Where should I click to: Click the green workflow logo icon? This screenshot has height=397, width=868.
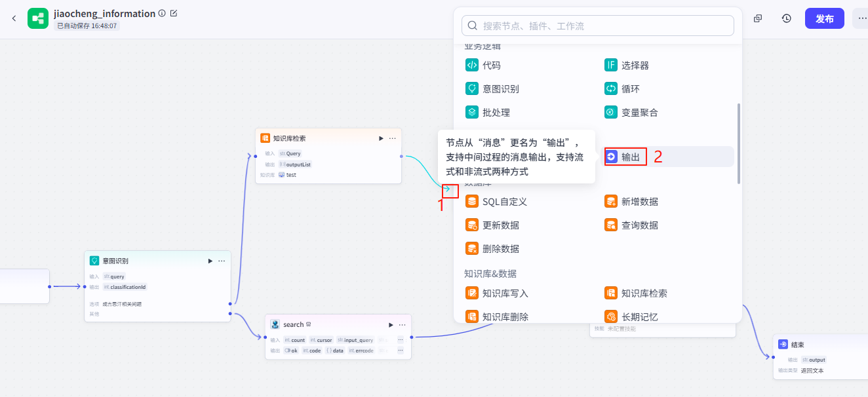38,18
